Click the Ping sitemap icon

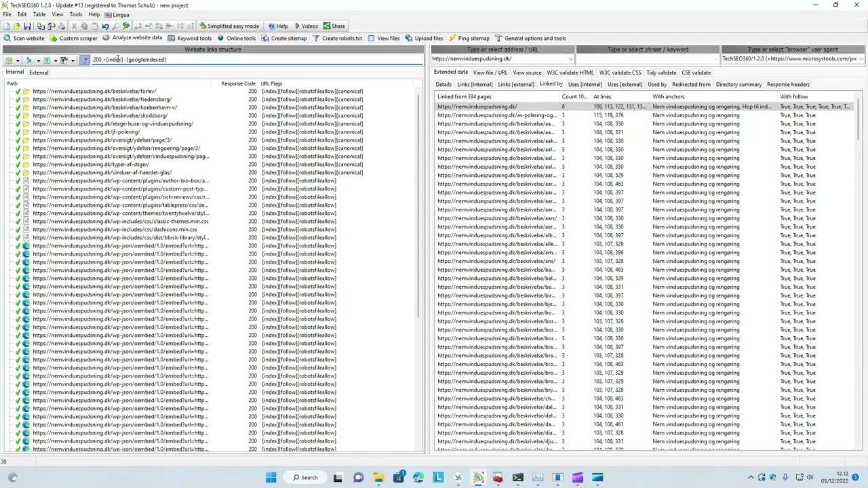click(452, 39)
